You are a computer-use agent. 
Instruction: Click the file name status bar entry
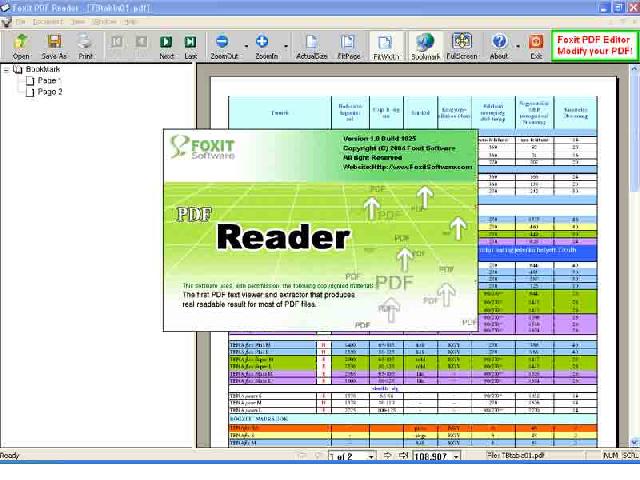coord(515,455)
